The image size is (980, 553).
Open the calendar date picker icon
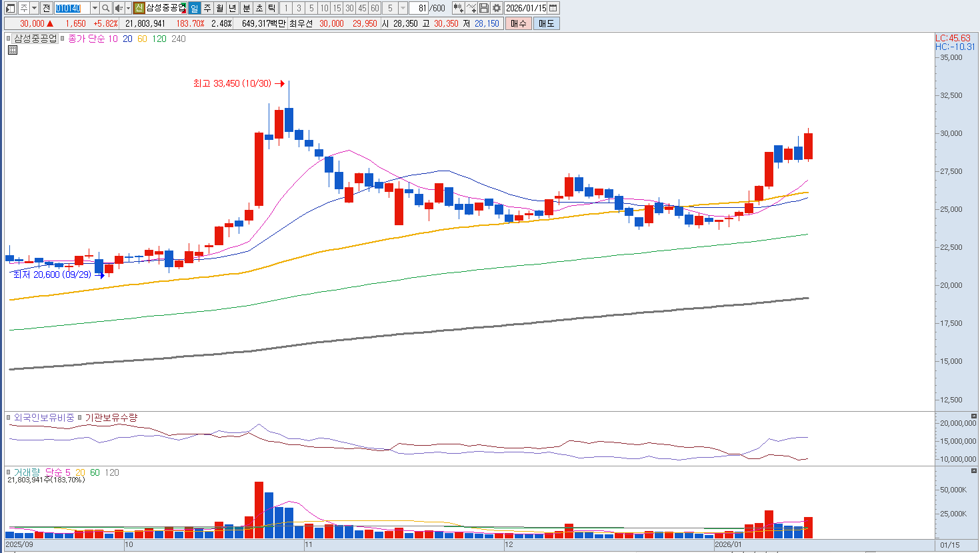click(x=553, y=8)
